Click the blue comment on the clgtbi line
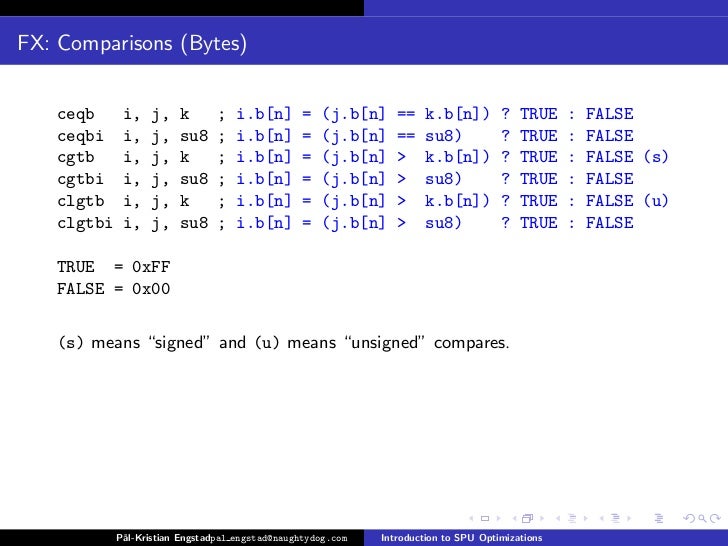This screenshot has height=546, width=728. point(435,223)
